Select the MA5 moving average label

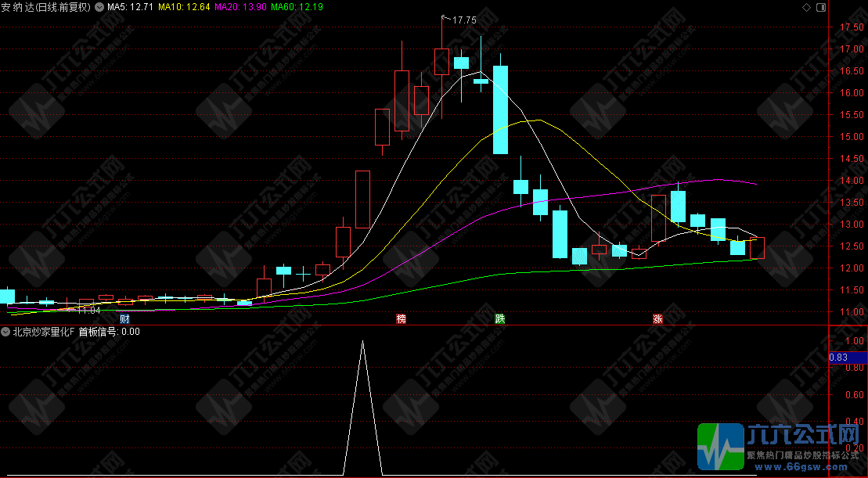[130, 6]
